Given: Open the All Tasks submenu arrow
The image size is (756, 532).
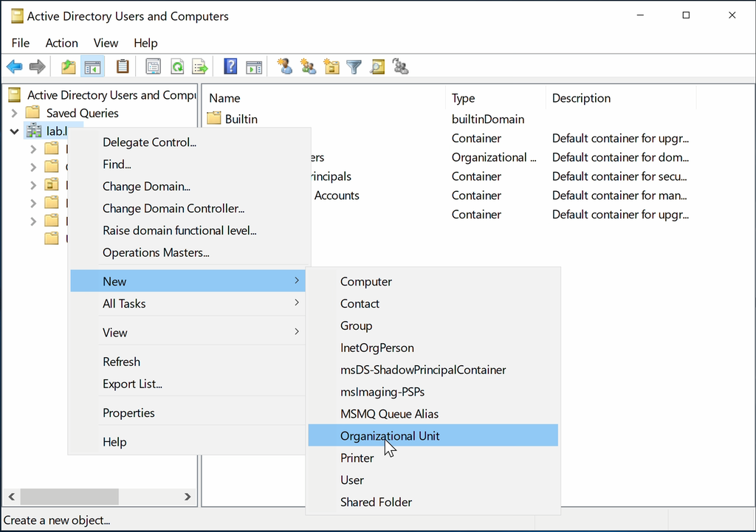Looking at the screenshot, I should 297,303.
